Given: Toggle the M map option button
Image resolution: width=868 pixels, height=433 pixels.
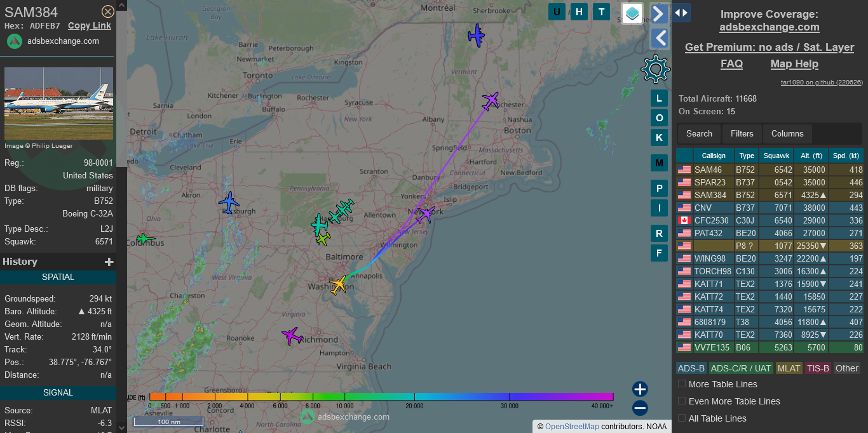Looking at the screenshot, I should click(659, 163).
